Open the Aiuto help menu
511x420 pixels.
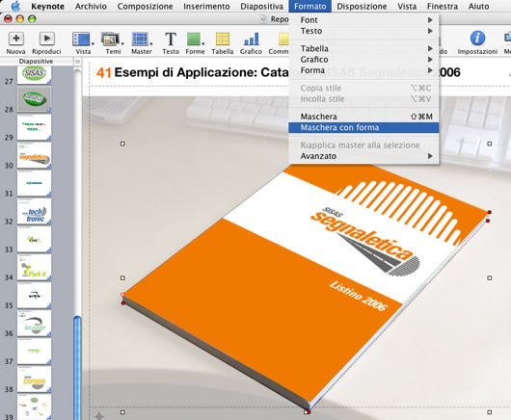point(478,6)
